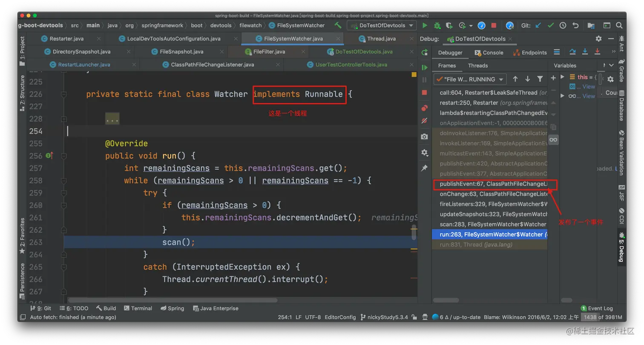Viewport: 644px width, 345px height.
Task: Toggle show watches glasses icon
Action: click(x=553, y=140)
